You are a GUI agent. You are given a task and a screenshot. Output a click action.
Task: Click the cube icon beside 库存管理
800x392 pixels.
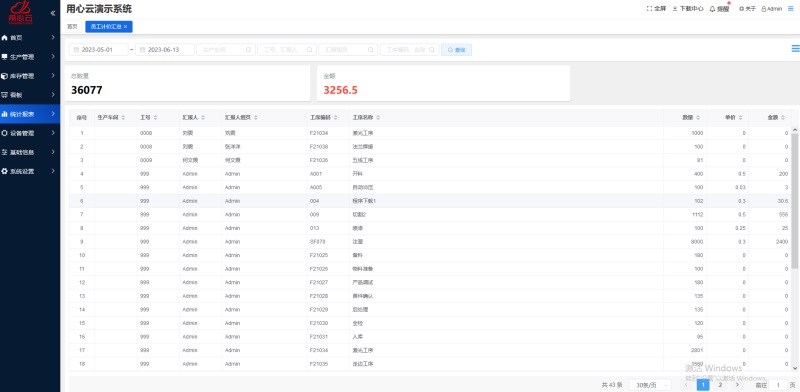(5, 76)
